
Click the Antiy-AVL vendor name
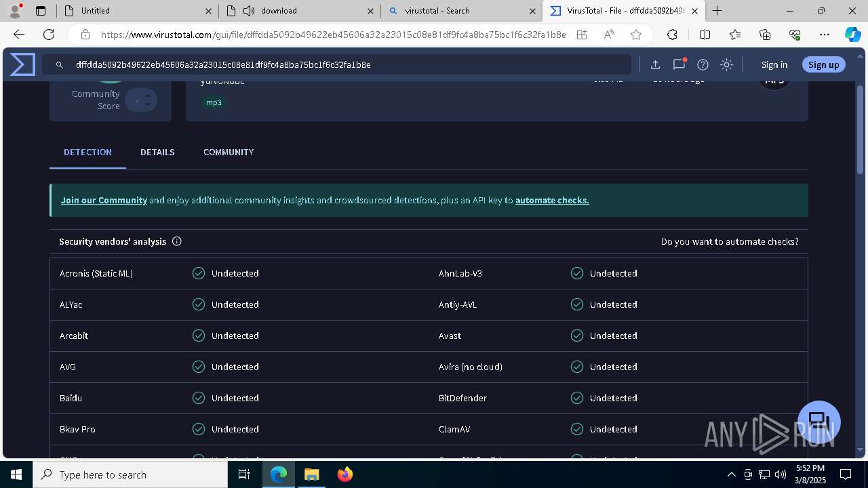[458, 304]
